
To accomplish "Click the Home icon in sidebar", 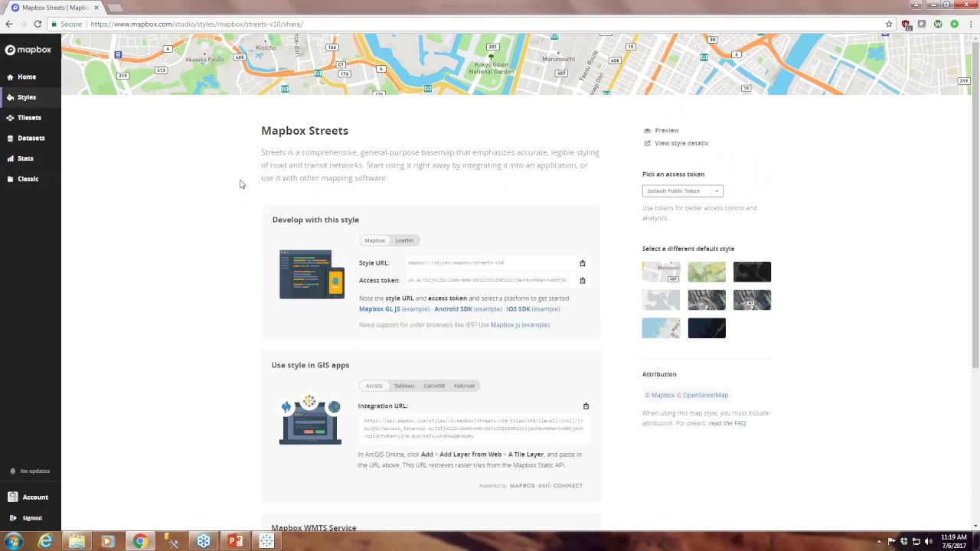I will tap(10, 77).
